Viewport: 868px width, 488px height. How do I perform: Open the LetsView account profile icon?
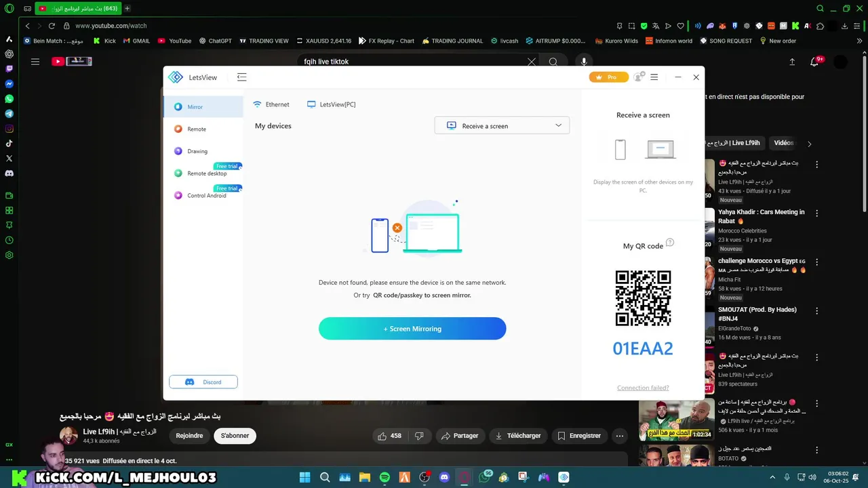tap(638, 77)
